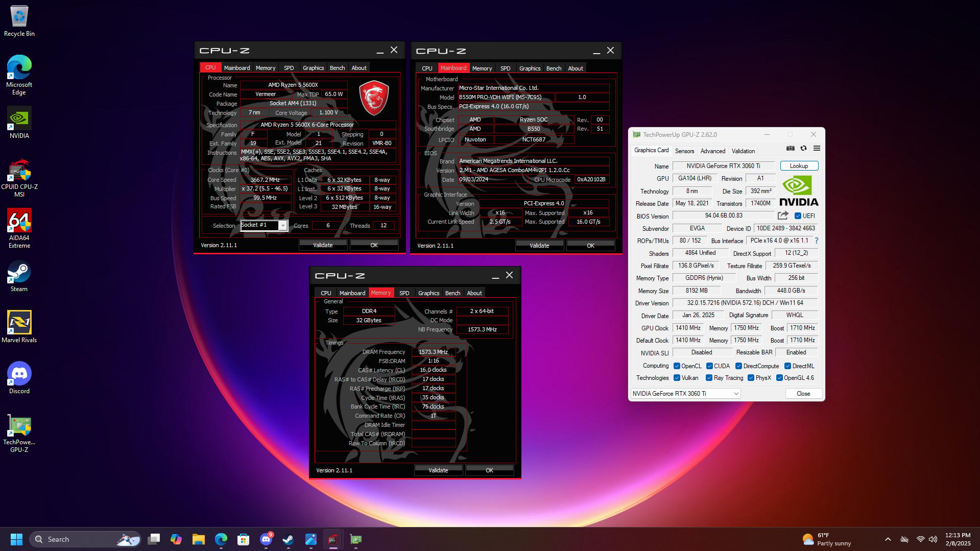Open Bench tab in Mainboard CPU-Z window
This screenshot has height=551, width=980.
(x=554, y=68)
